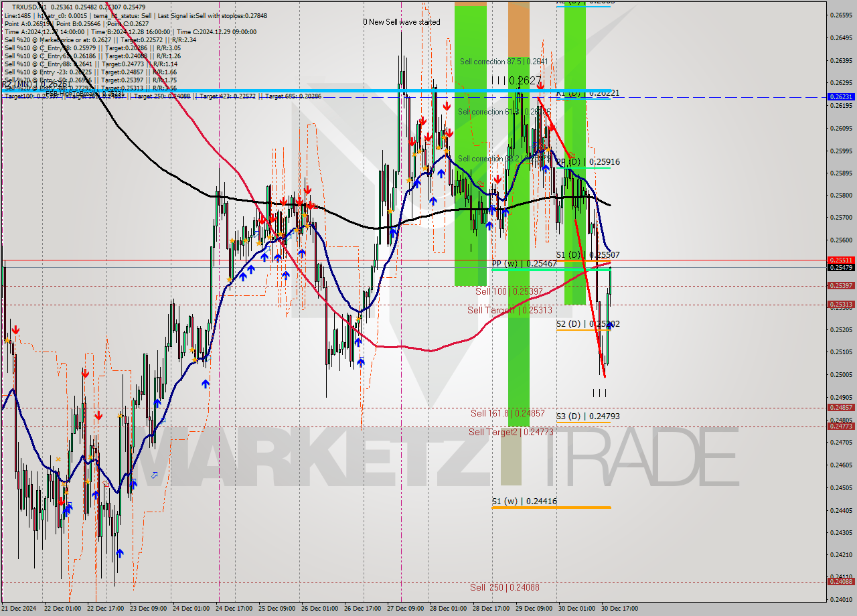Click the 0.25397 price axis tag
Image resolution: width=857 pixels, height=616 pixels.
(841, 286)
